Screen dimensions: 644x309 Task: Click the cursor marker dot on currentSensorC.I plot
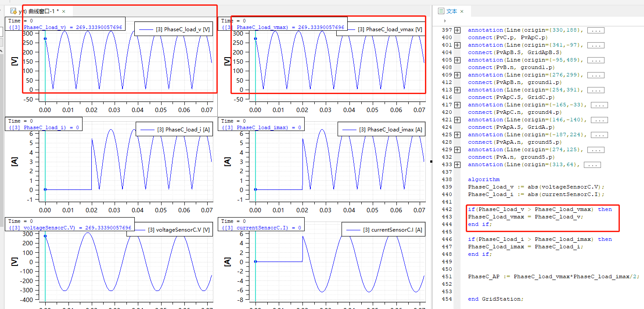[255, 262]
